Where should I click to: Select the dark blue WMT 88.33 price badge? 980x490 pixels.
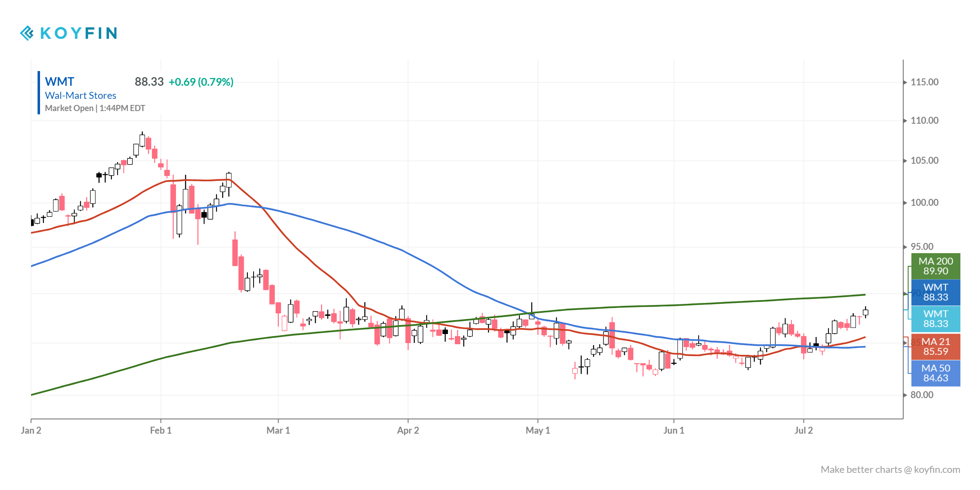coord(935,292)
